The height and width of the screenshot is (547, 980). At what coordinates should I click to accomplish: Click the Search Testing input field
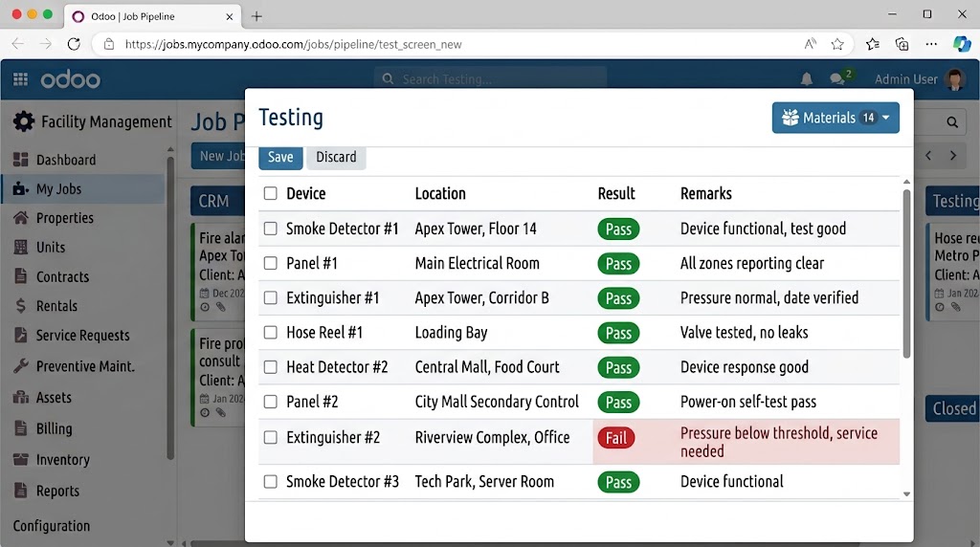(491, 79)
